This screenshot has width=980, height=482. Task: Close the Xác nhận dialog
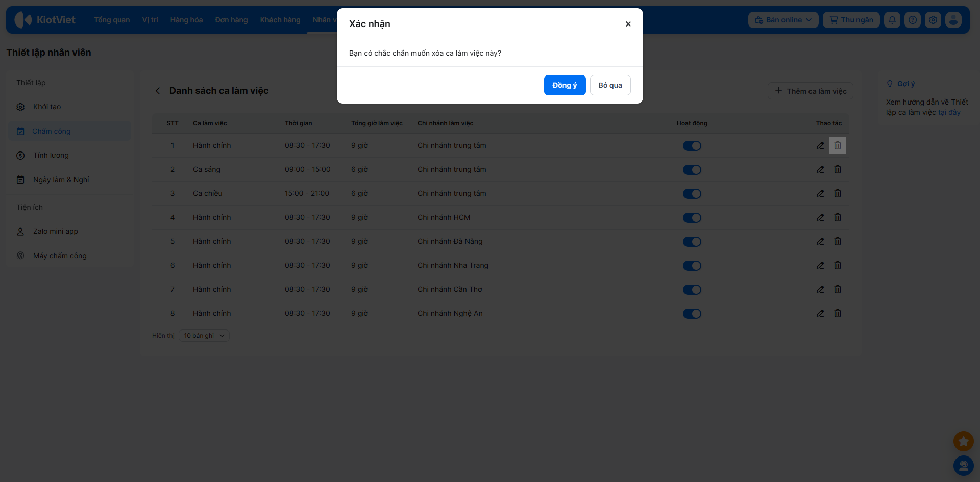pyautogui.click(x=628, y=24)
